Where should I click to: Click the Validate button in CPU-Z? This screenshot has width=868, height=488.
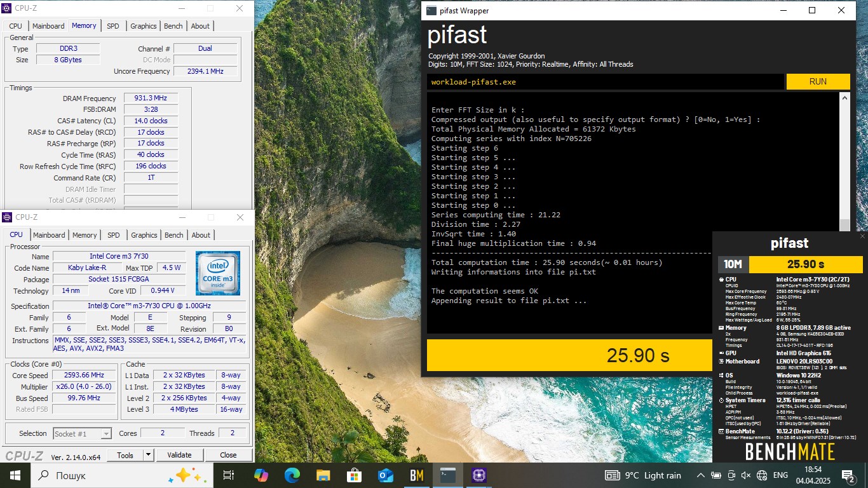[x=179, y=455]
